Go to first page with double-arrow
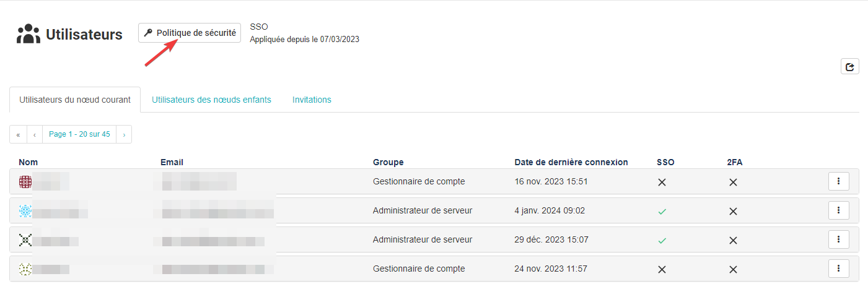 click(18, 134)
